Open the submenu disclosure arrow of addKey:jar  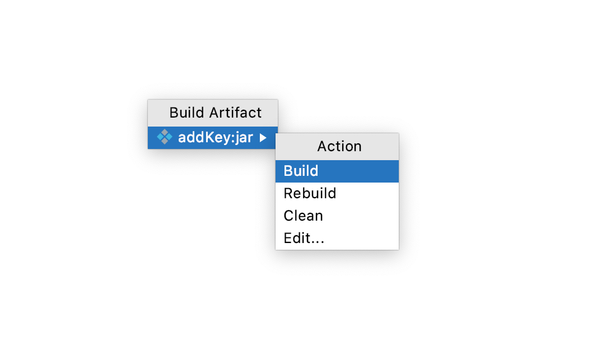pyautogui.click(x=263, y=138)
